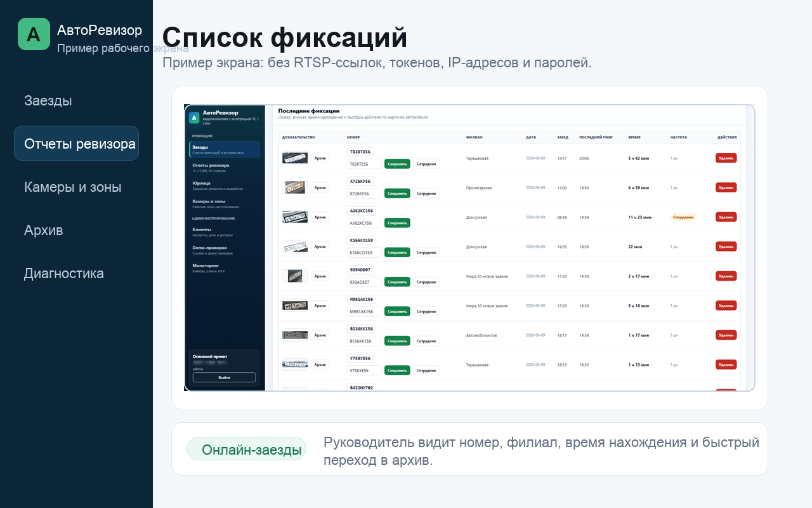The image size is (812, 508).
Task: Delete the К166СО159 entry with Удалить
Action: coord(726,246)
